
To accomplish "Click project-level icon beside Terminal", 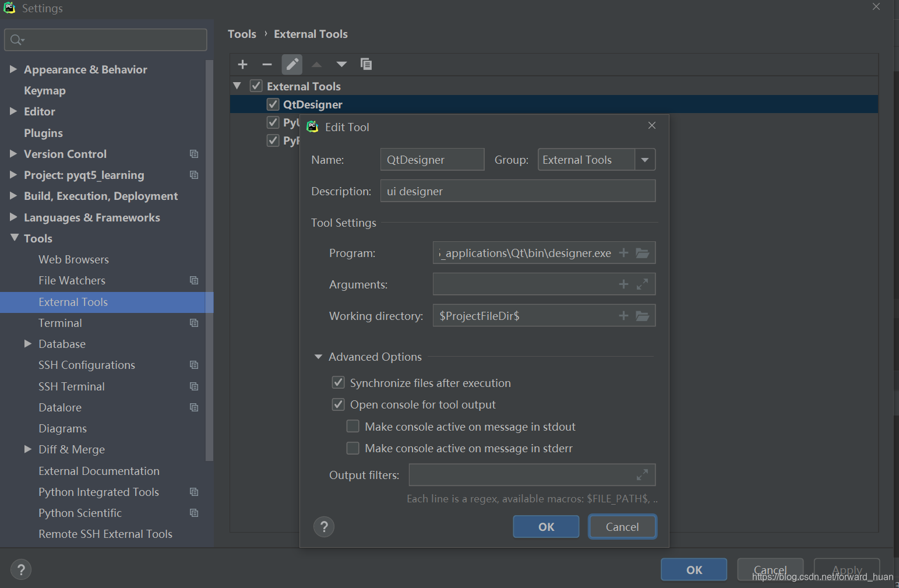I will click(194, 323).
